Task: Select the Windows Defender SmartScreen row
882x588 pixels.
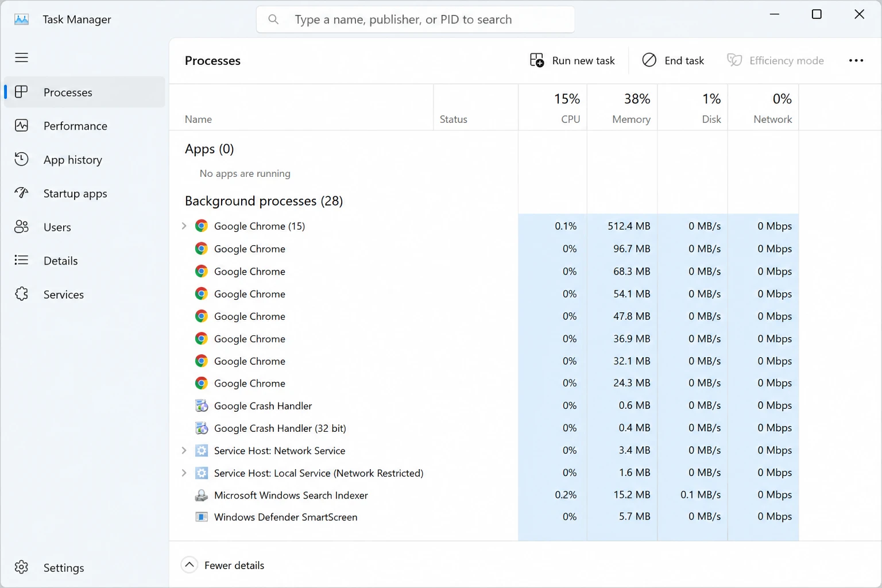Action: [484, 517]
